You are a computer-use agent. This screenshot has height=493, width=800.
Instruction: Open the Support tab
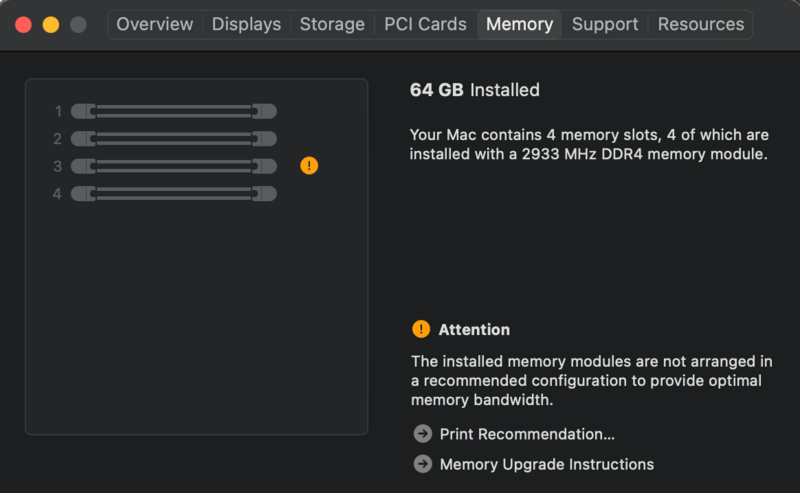604,24
